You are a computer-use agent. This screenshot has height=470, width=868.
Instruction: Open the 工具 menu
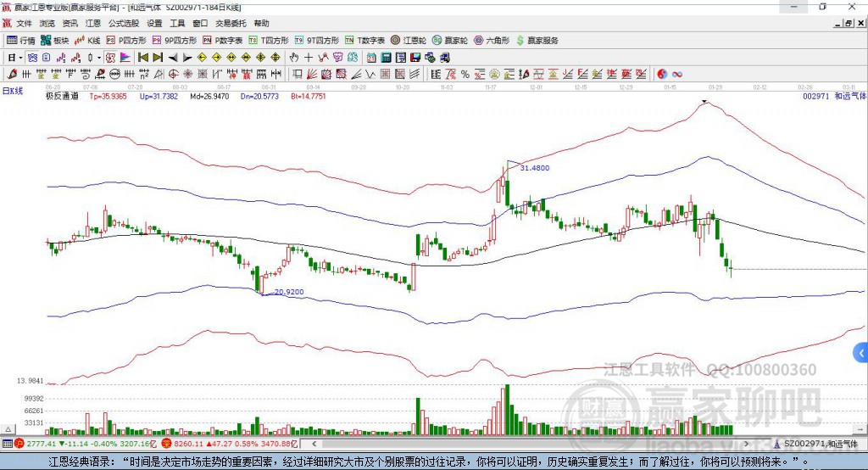(x=177, y=23)
